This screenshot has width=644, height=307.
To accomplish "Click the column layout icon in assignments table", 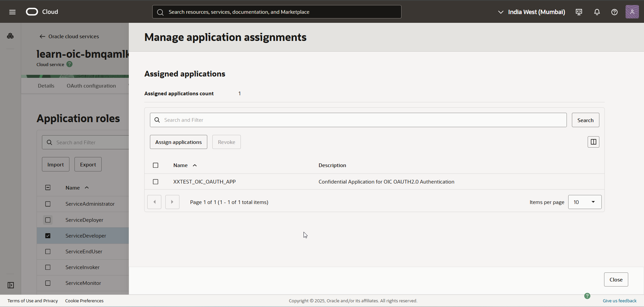I will [x=593, y=142].
